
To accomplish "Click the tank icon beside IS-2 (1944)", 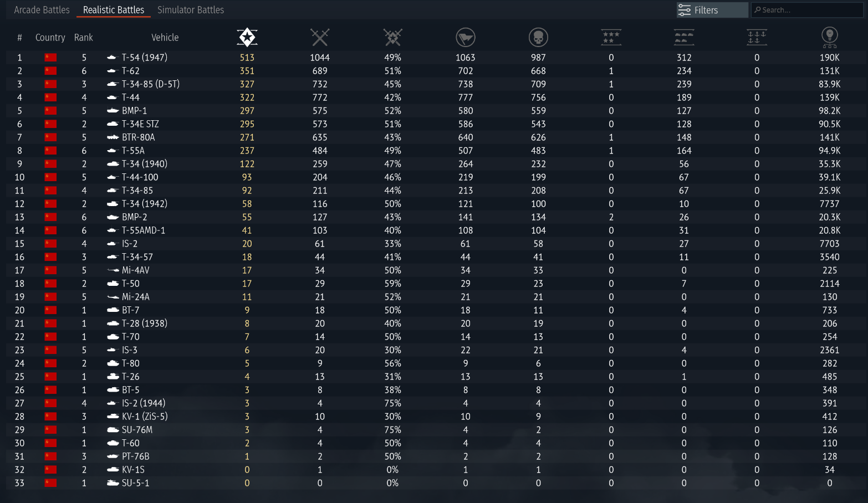I will point(113,403).
